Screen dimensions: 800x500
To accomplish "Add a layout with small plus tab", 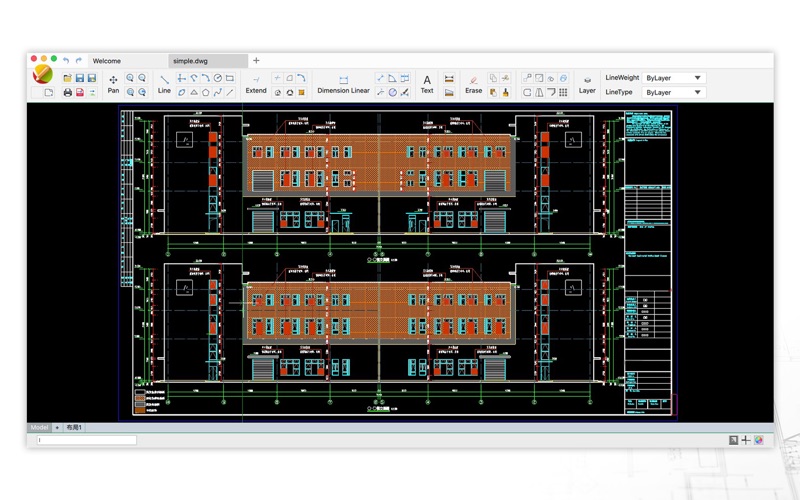I will click(57, 428).
